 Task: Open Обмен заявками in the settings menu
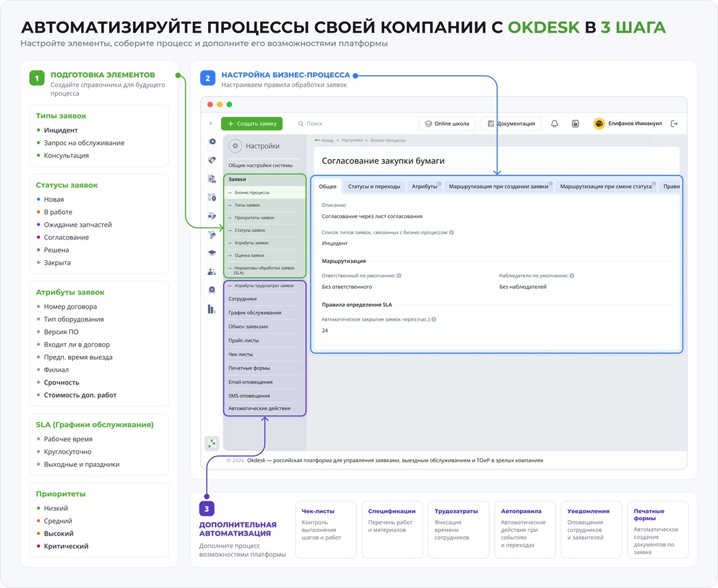click(x=265, y=327)
